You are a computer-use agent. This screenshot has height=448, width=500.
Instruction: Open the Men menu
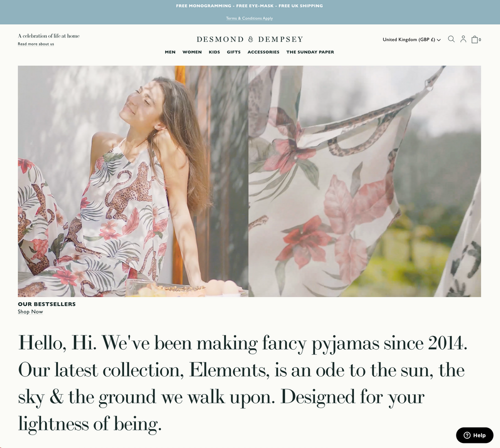(170, 52)
